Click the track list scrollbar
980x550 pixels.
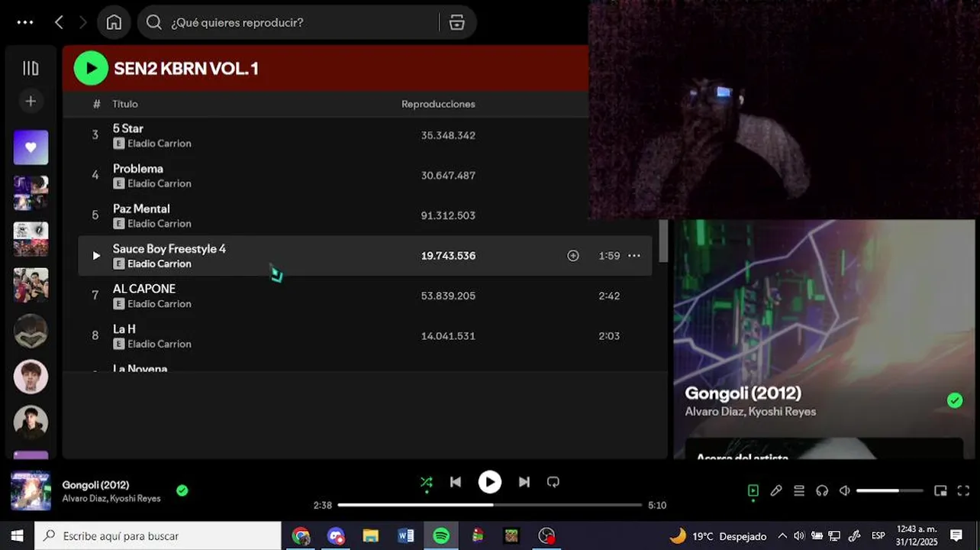[664, 241]
